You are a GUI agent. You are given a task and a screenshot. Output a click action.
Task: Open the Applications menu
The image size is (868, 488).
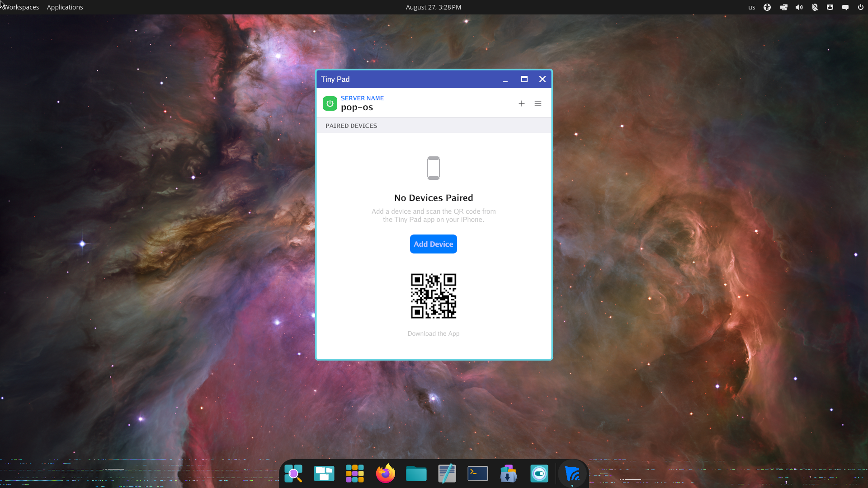coord(65,7)
